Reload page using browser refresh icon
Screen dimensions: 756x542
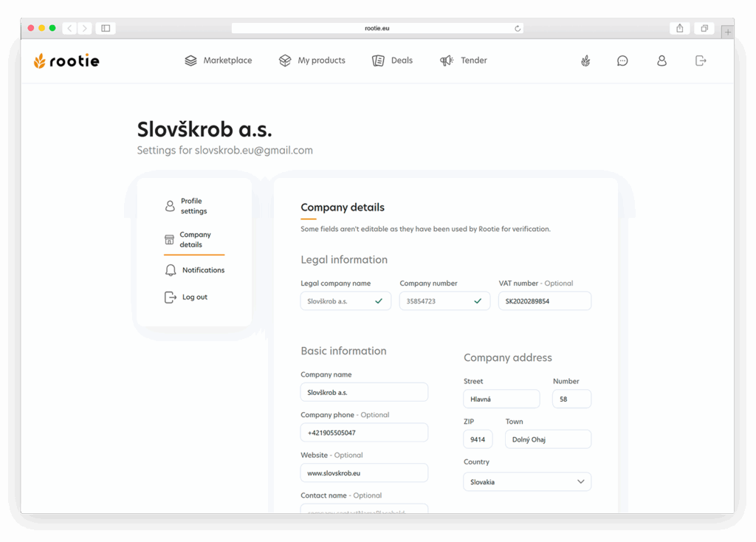[518, 29]
